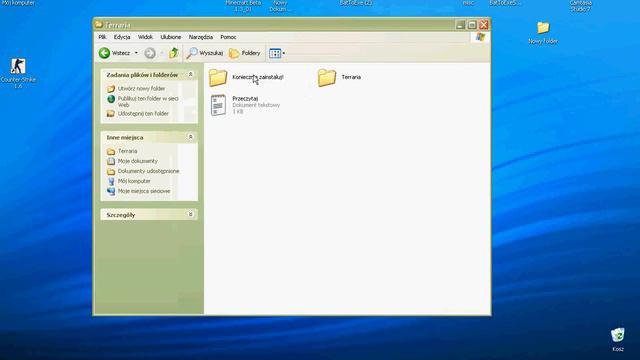The image size is (640, 360).
Task: Open the Widok menu
Action: coord(145,37)
